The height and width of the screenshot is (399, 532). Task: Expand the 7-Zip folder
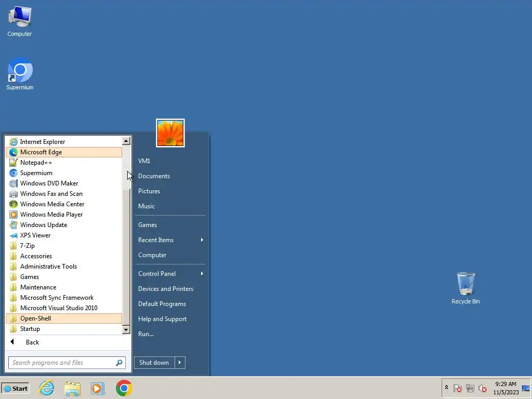64,246
